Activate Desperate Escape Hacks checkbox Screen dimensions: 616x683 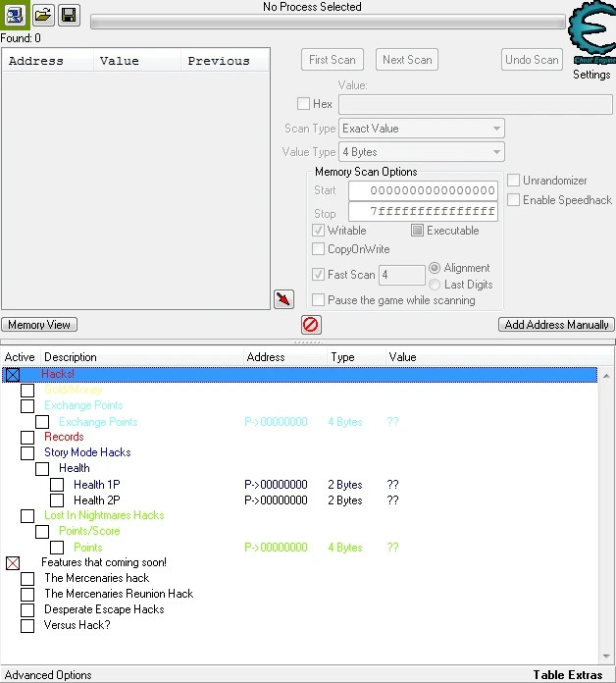(27, 610)
